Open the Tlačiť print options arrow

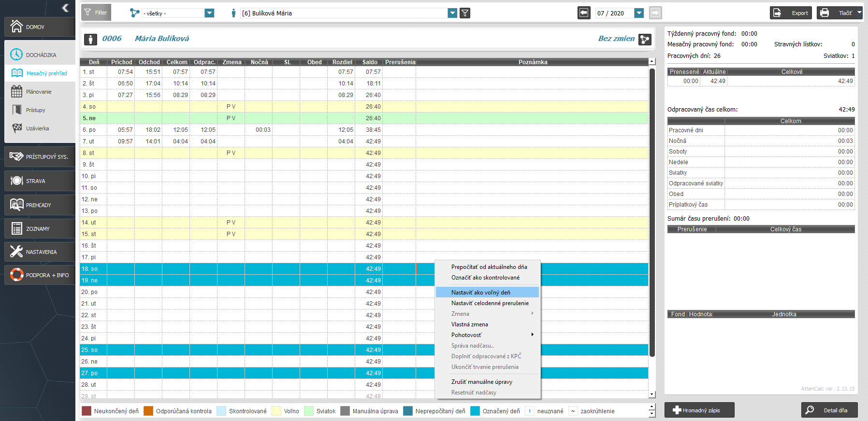click(859, 13)
